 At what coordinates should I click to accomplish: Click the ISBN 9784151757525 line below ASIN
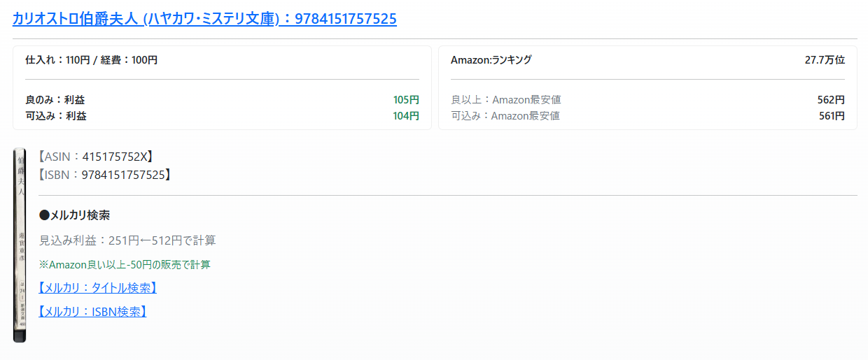[104, 174]
